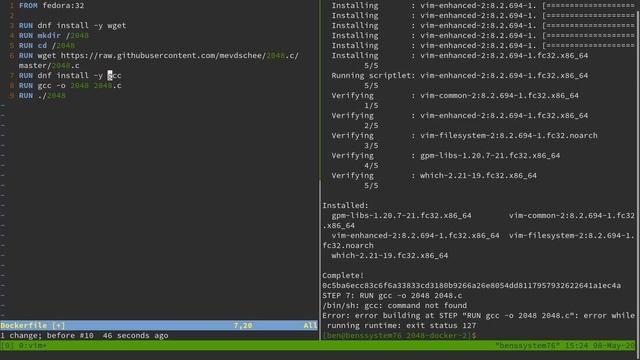
Task: Click line number 1 in vim gutter
Action: (12, 6)
